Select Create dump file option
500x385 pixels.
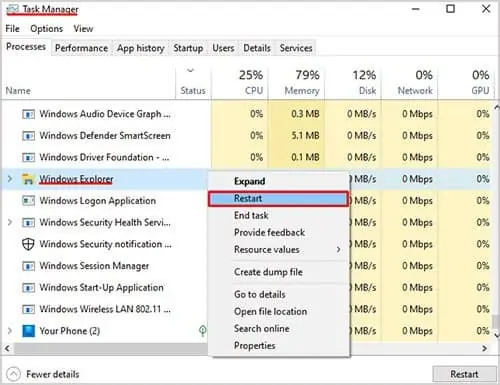point(279,272)
